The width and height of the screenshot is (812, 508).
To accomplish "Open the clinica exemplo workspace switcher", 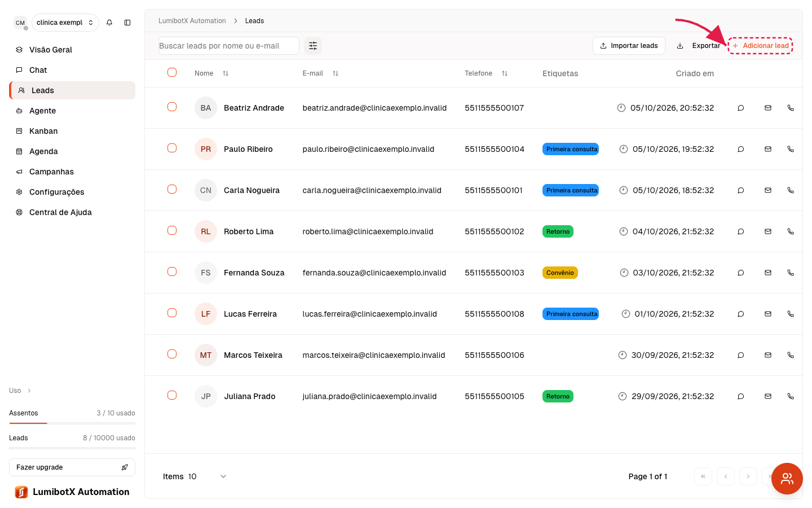I will 65,23.
